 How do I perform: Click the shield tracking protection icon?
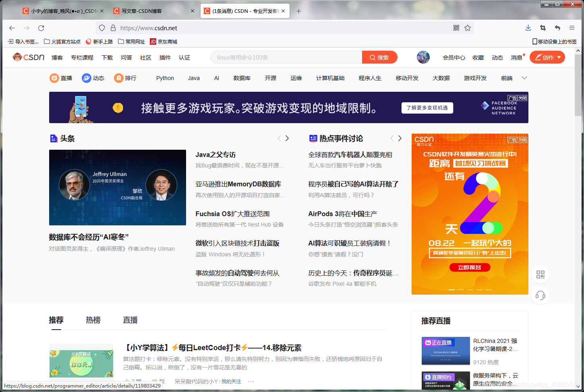pyautogui.click(x=102, y=28)
